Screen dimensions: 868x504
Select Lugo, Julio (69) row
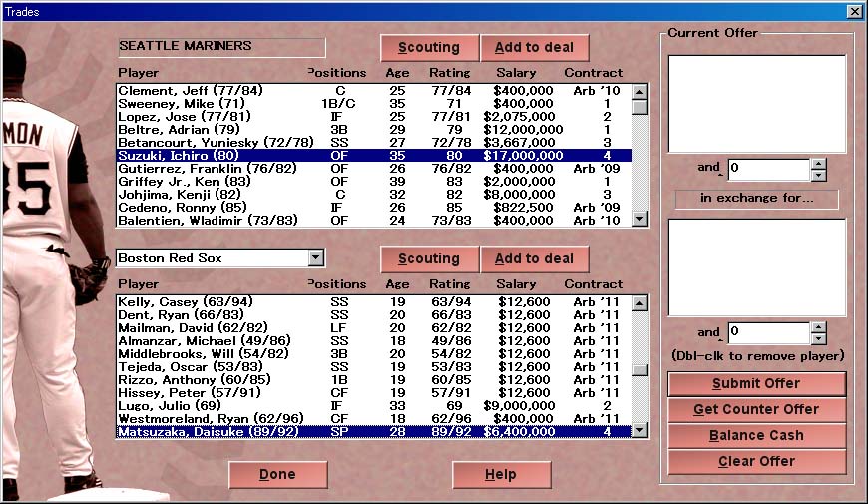click(x=374, y=406)
